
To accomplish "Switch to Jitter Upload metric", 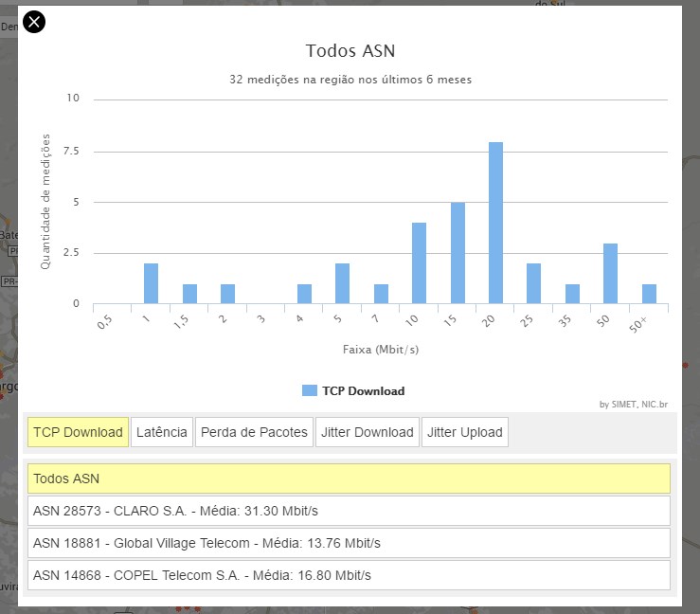I will 464,432.
